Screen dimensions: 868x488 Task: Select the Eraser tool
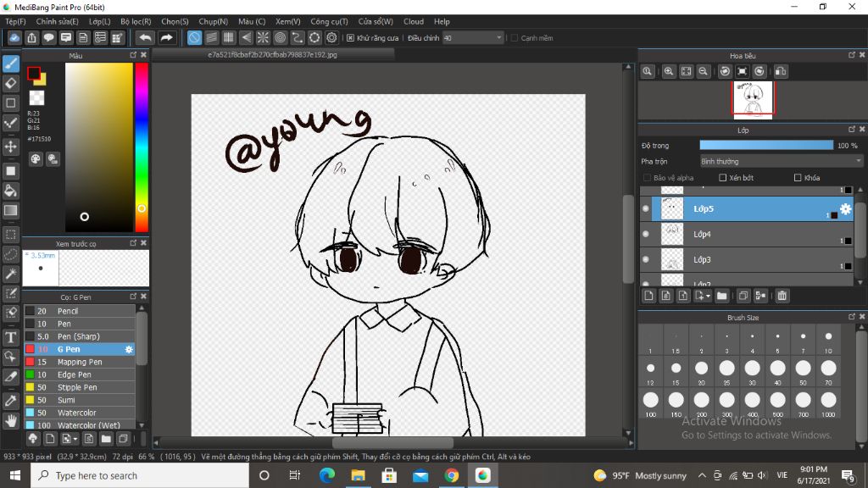(x=10, y=84)
